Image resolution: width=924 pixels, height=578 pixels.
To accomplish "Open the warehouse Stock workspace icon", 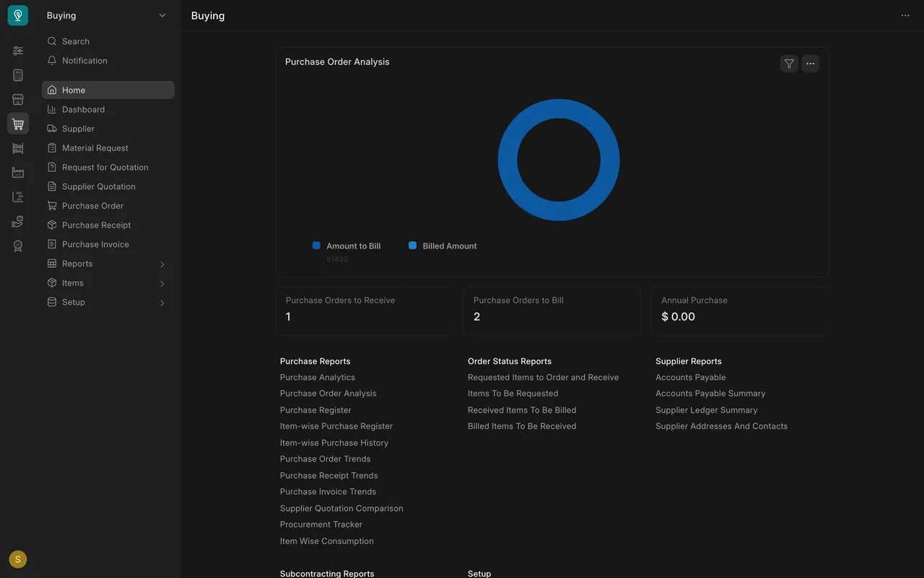I will pos(18,148).
